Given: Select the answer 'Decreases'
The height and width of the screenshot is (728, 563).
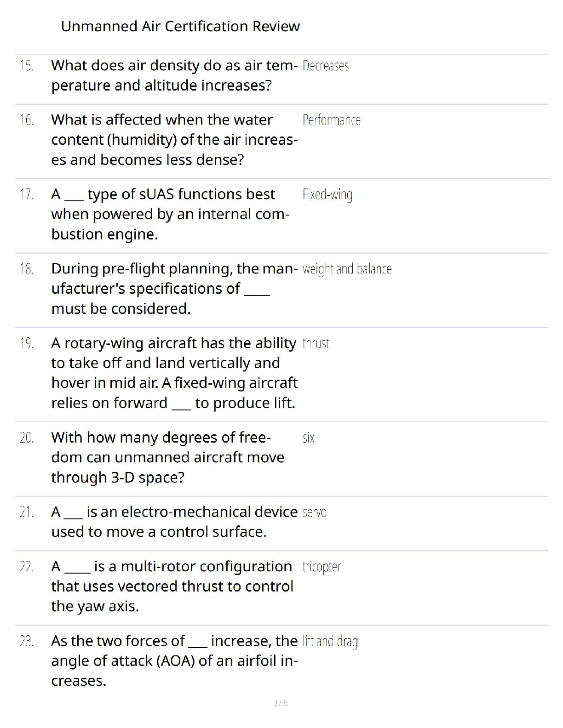Looking at the screenshot, I should [326, 66].
